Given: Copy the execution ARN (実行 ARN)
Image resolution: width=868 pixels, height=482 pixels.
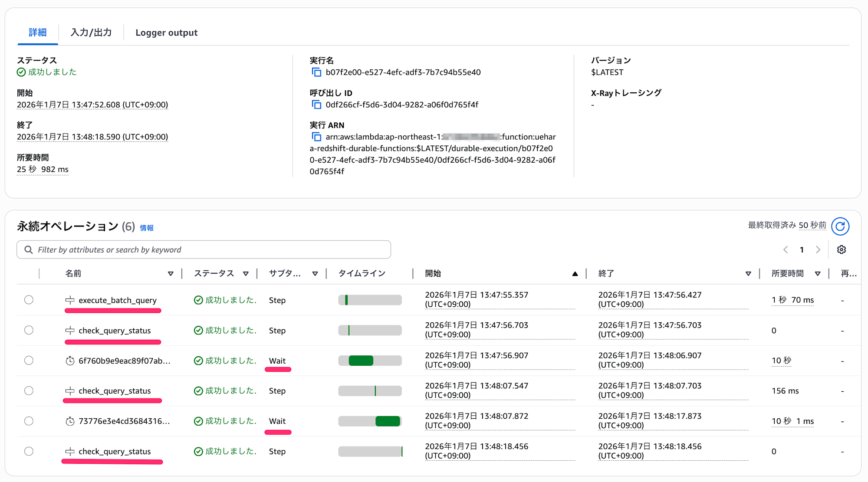Looking at the screenshot, I should click(316, 137).
